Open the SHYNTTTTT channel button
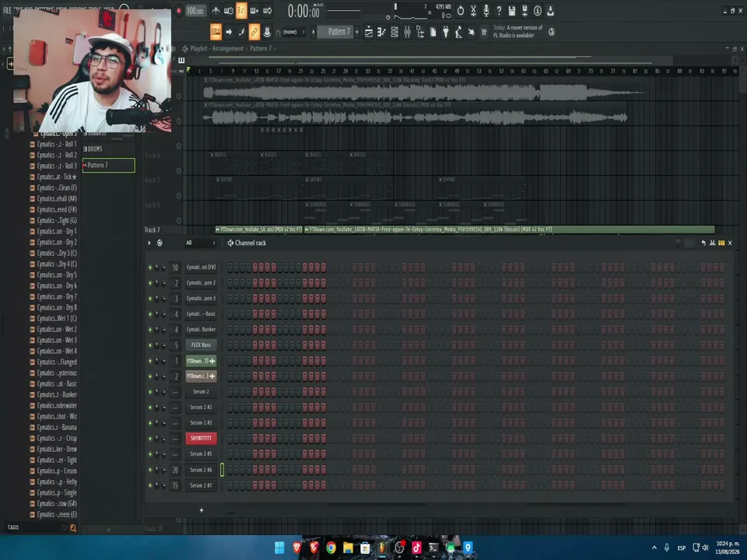 [x=201, y=439]
